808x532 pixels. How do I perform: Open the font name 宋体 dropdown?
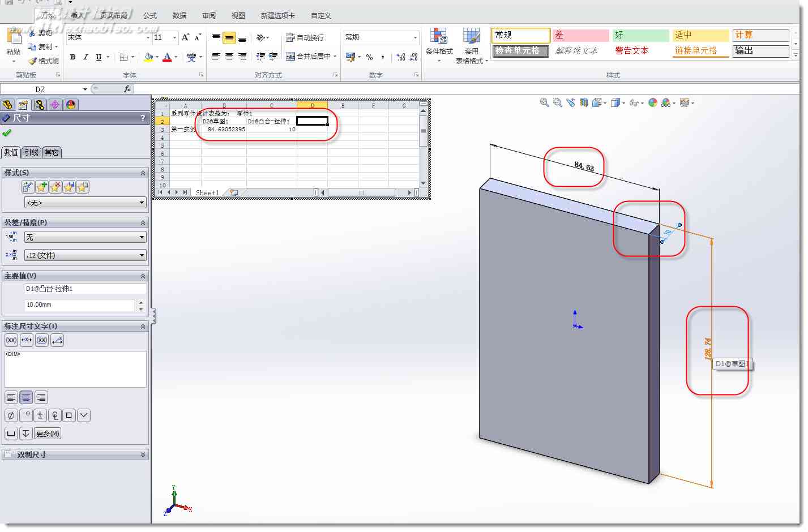point(148,37)
